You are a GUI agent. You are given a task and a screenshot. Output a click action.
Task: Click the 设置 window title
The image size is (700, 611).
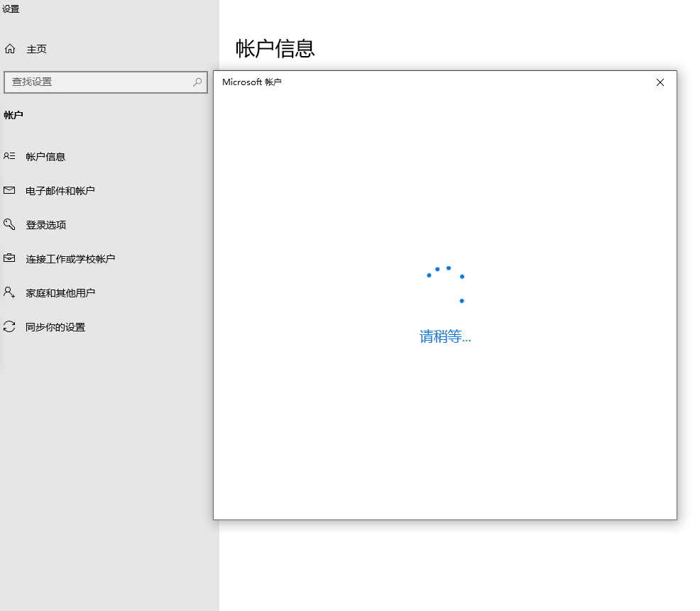point(11,9)
